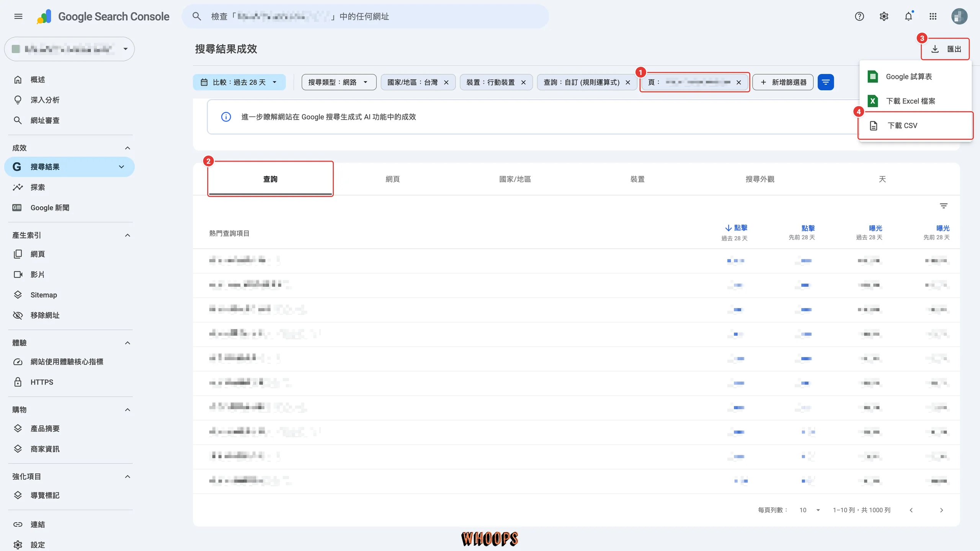This screenshot has width=980, height=551.
Task: Remove the 裝置:行動裝置 filter
Action: point(524,82)
